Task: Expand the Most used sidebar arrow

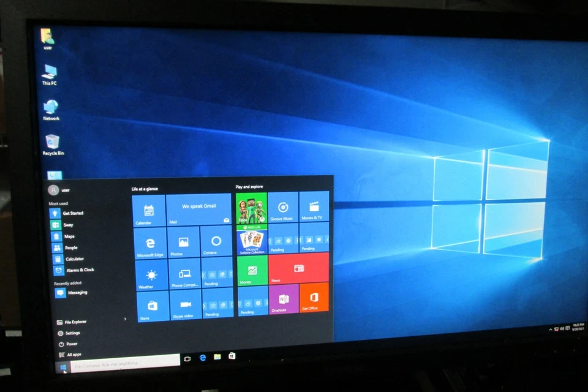Action: [x=125, y=319]
